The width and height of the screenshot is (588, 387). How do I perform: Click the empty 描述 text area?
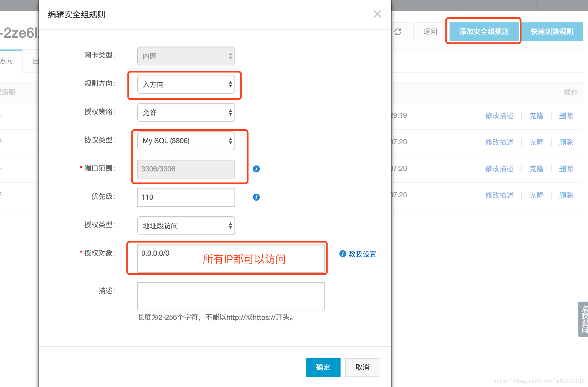[231, 296]
